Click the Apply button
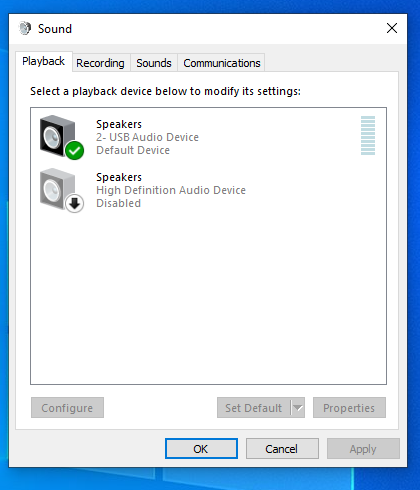 (x=363, y=449)
